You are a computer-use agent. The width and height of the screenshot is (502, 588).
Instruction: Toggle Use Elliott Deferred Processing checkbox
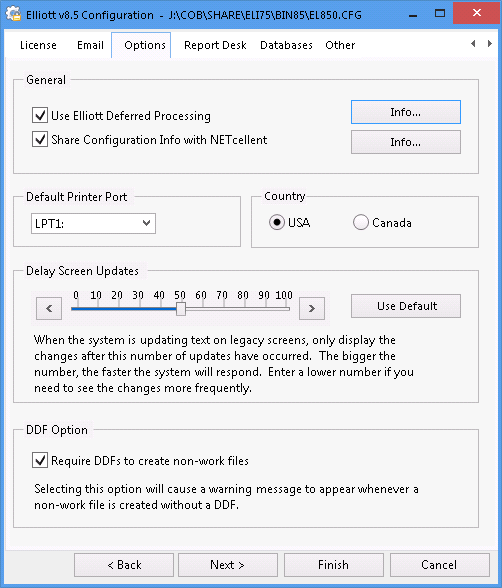click(x=40, y=116)
